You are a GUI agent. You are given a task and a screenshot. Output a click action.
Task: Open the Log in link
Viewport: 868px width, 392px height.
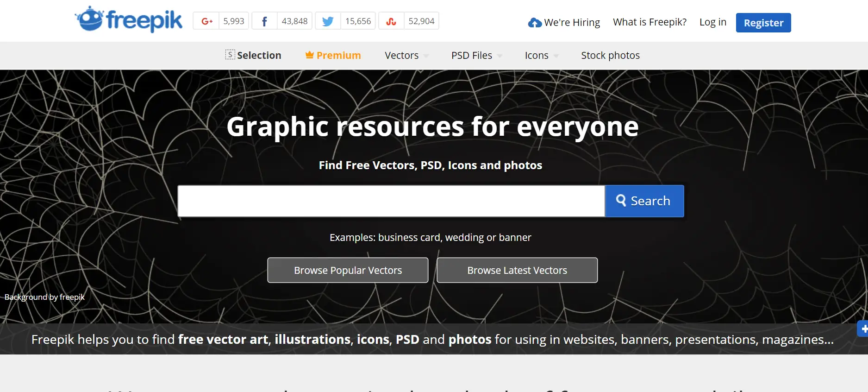pos(712,22)
